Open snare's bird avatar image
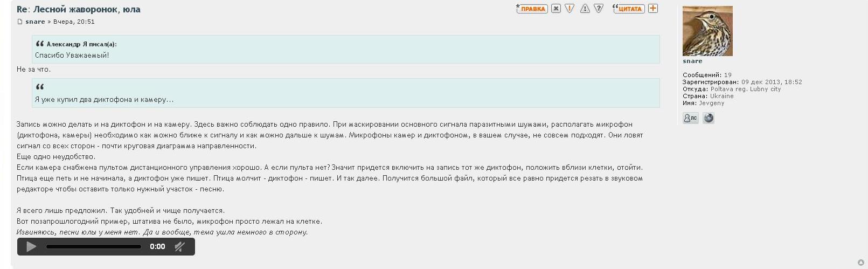This screenshot has width=868, height=269. (x=707, y=31)
